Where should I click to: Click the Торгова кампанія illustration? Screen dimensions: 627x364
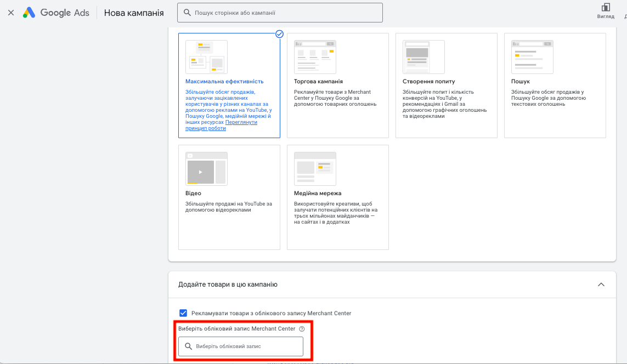315,56
